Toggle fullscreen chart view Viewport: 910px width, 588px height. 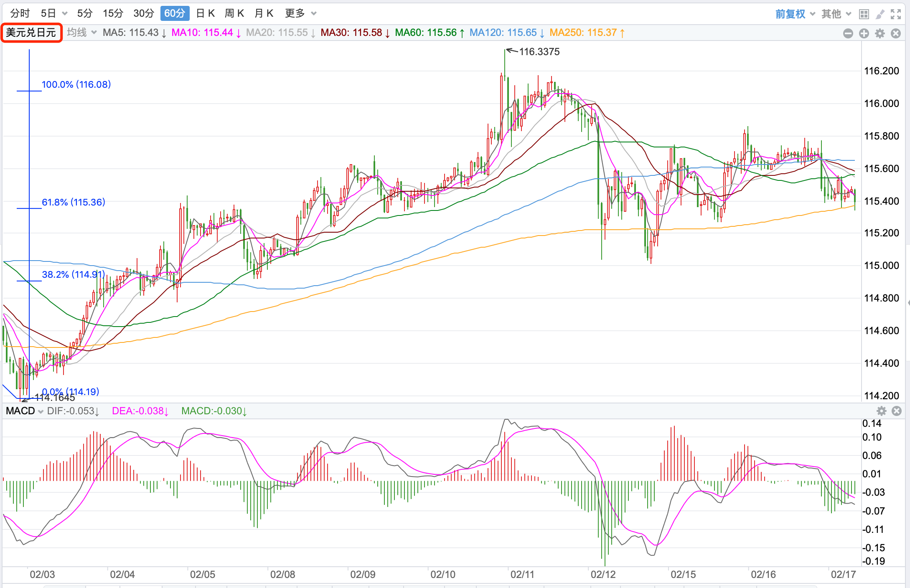point(895,14)
